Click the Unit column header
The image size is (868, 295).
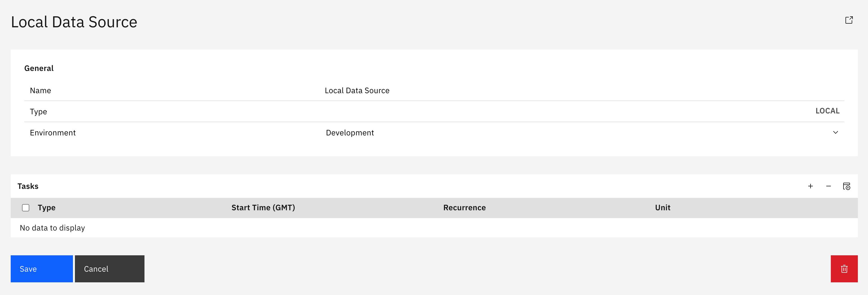662,208
